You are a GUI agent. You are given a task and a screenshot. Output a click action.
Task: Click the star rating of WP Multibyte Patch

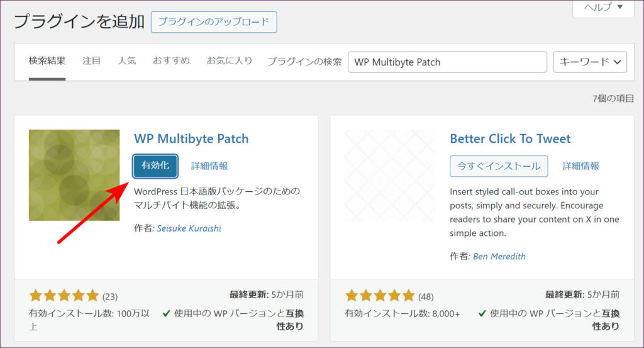pos(64,296)
